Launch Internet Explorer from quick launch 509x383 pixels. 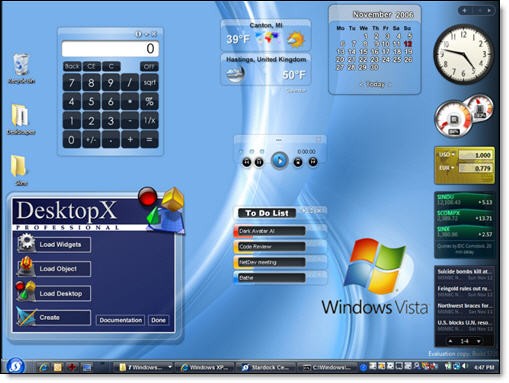point(43,367)
